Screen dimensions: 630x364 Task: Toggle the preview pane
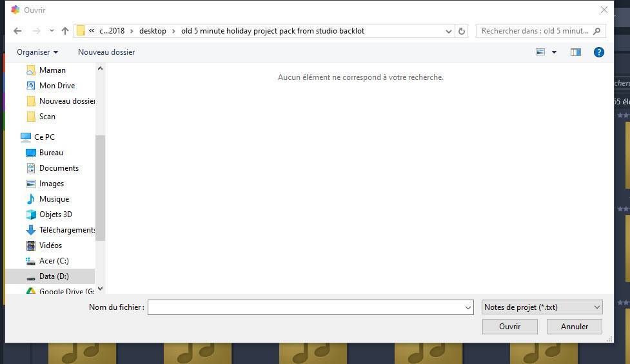(x=576, y=52)
